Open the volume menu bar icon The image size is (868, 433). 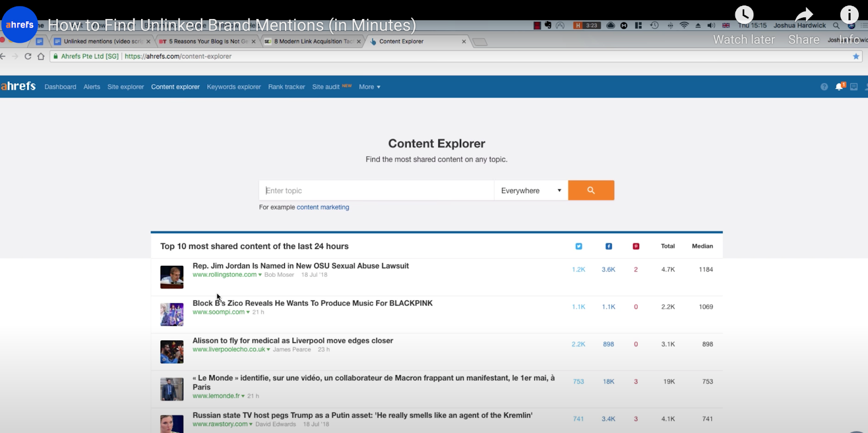711,26
